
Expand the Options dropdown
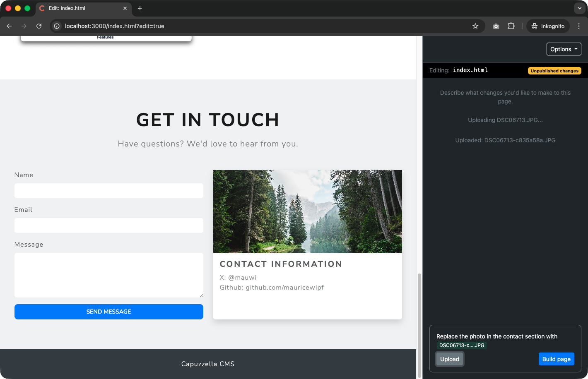pyautogui.click(x=564, y=49)
